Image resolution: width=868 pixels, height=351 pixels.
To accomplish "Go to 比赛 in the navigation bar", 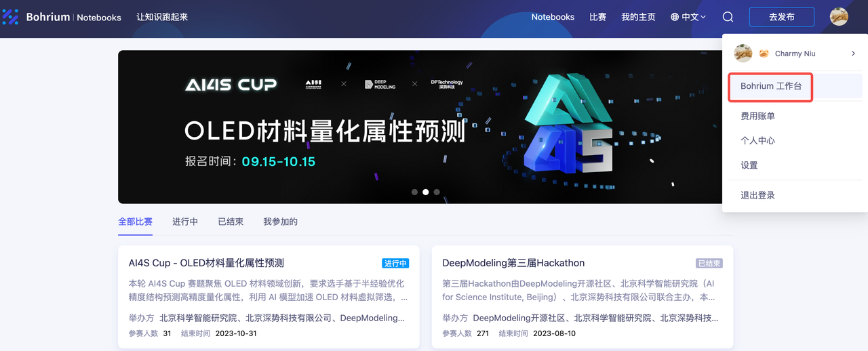I will pos(597,17).
